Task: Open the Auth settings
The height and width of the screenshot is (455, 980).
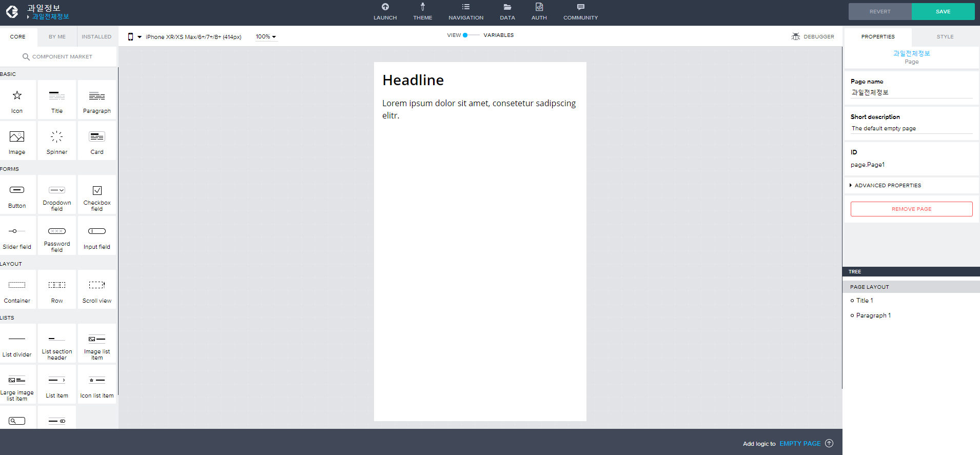Action: pyautogui.click(x=539, y=12)
